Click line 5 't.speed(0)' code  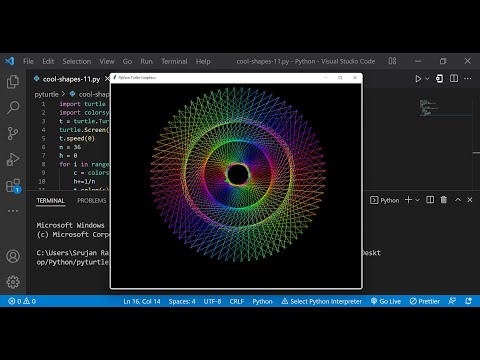(77, 138)
